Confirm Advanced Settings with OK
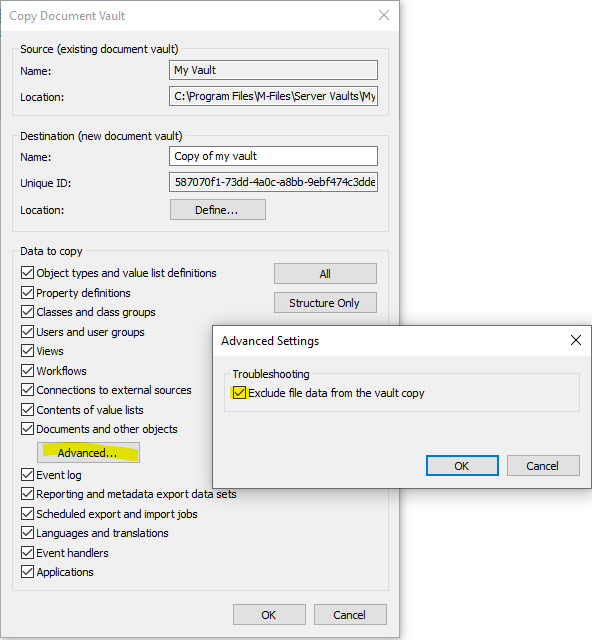Viewport: 592px width, 640px height. point(462,466)
